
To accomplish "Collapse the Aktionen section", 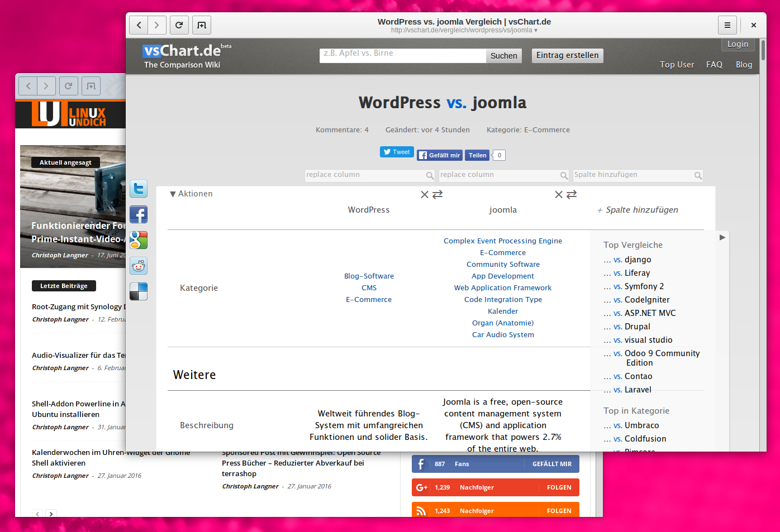I will tap(191, 194).
